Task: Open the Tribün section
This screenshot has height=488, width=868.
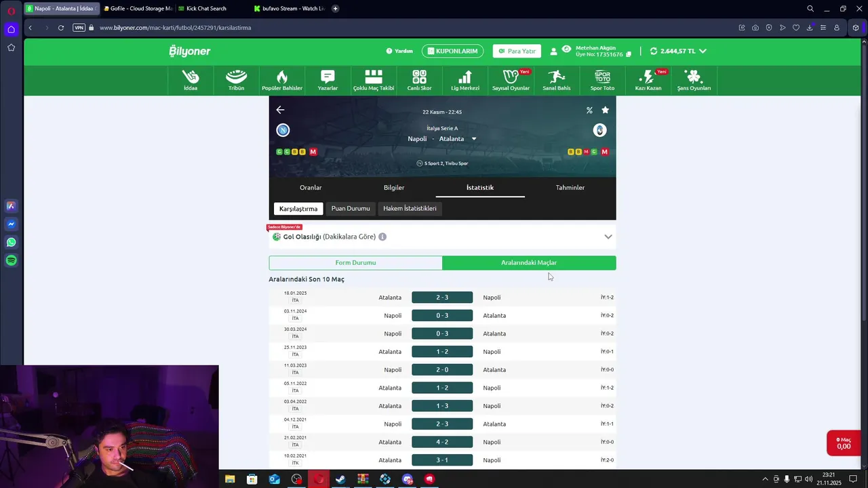Action: point(236,80)
